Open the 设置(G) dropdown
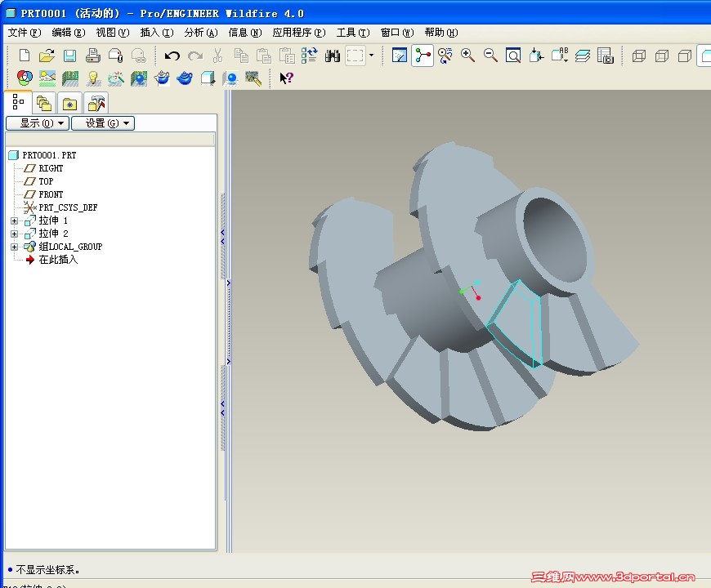This screenshot has height=588, width=711. [x=103, y=123]
